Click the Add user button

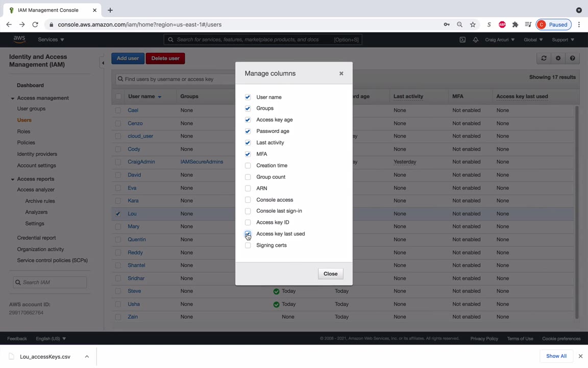(x=128, y=58)
